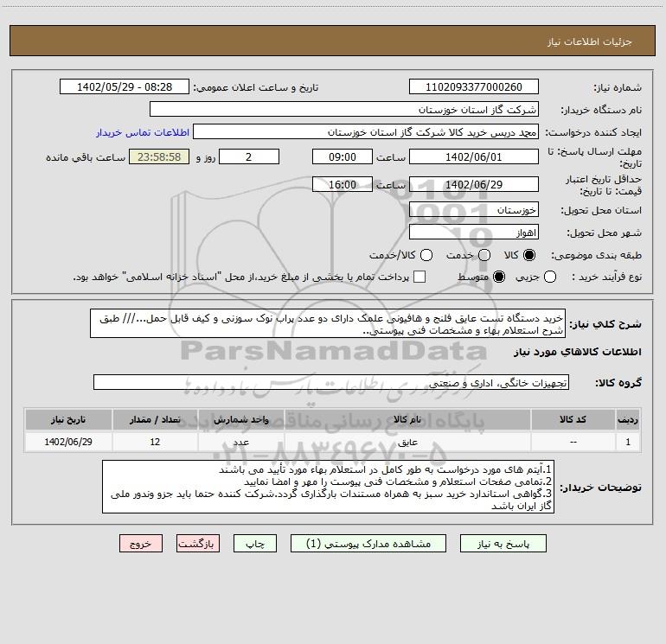666x644 pixels.
Task: Click the ساعت باقی مانده label
Action: coord(86,157)
